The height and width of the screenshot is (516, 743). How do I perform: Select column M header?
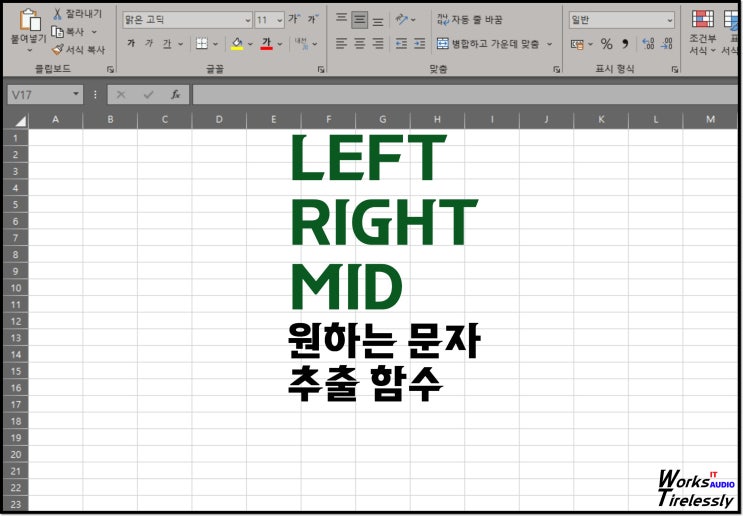(x=710, y=120)
